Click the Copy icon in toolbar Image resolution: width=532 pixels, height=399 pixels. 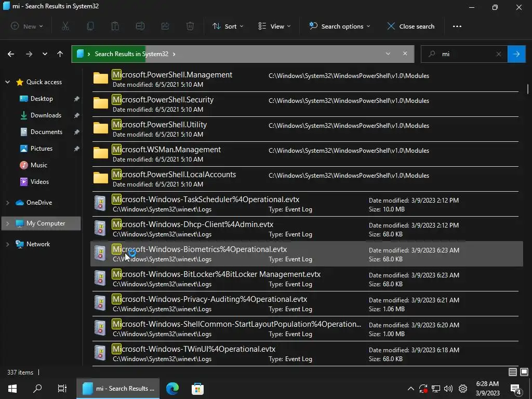[90, 26]
